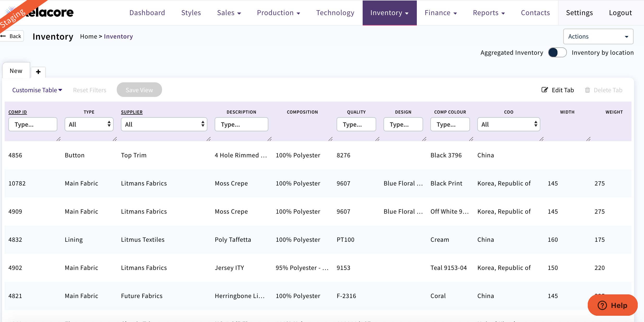Screen dimensions: 644x322
Task: Click the Supplier column resize handle
Action: [209, 139]
